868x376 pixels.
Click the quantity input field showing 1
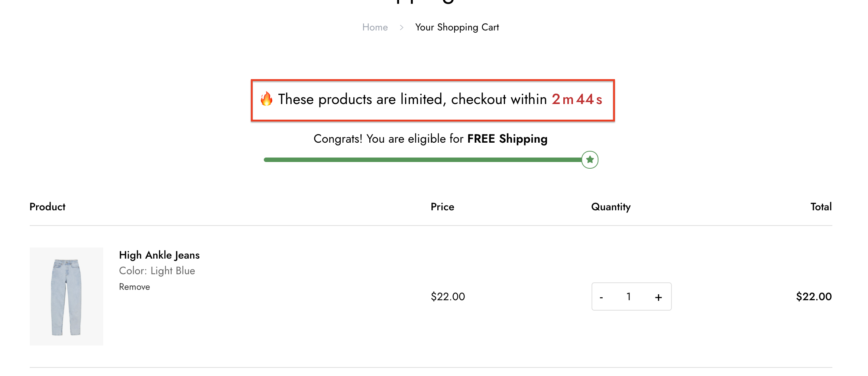click(x=629, y=296)
